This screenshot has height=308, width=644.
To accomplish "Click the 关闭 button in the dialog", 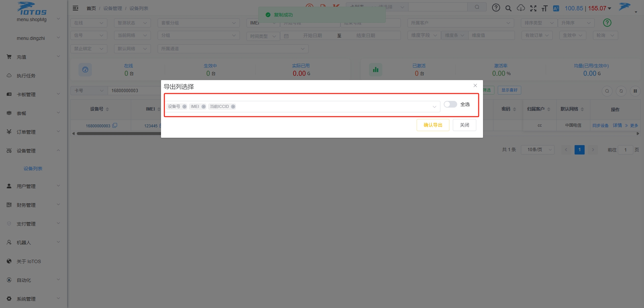I will [x=465, y=125].
